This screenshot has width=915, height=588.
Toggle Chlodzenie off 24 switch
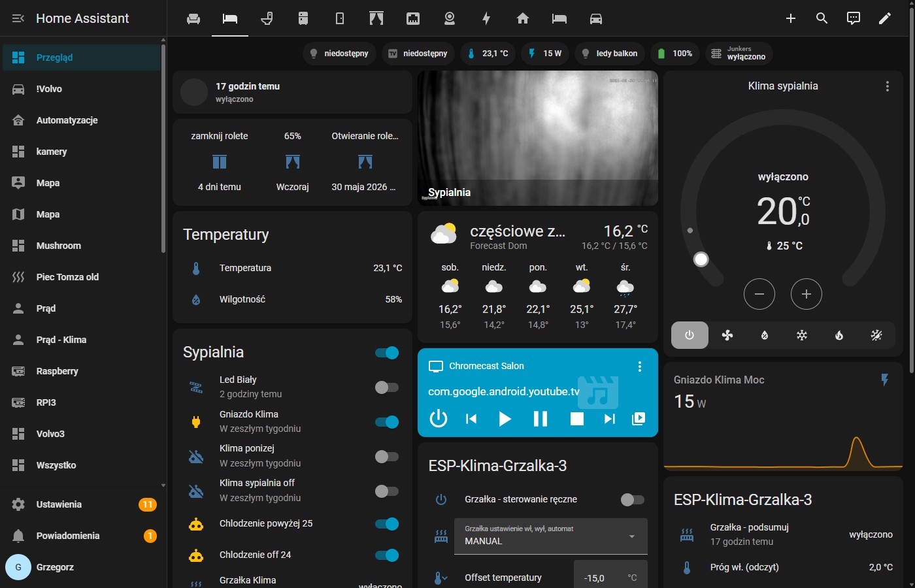(x=387, y=555)
